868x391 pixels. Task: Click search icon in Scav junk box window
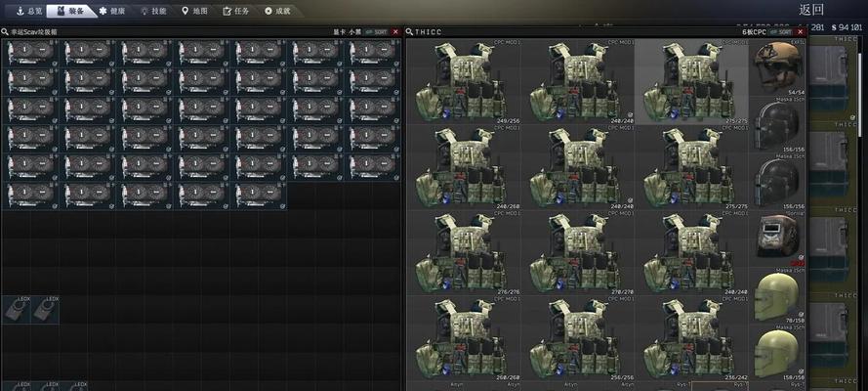pos(5,32)
